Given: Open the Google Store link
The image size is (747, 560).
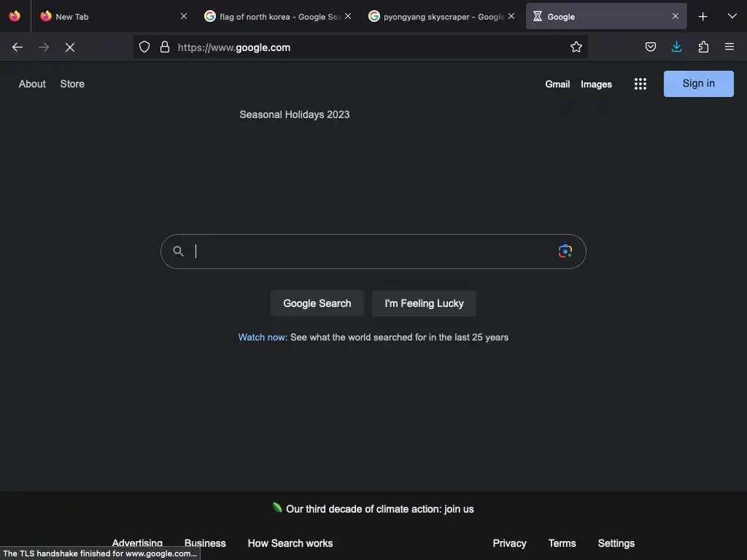Looking at the screenshot, I should [72, 84].
